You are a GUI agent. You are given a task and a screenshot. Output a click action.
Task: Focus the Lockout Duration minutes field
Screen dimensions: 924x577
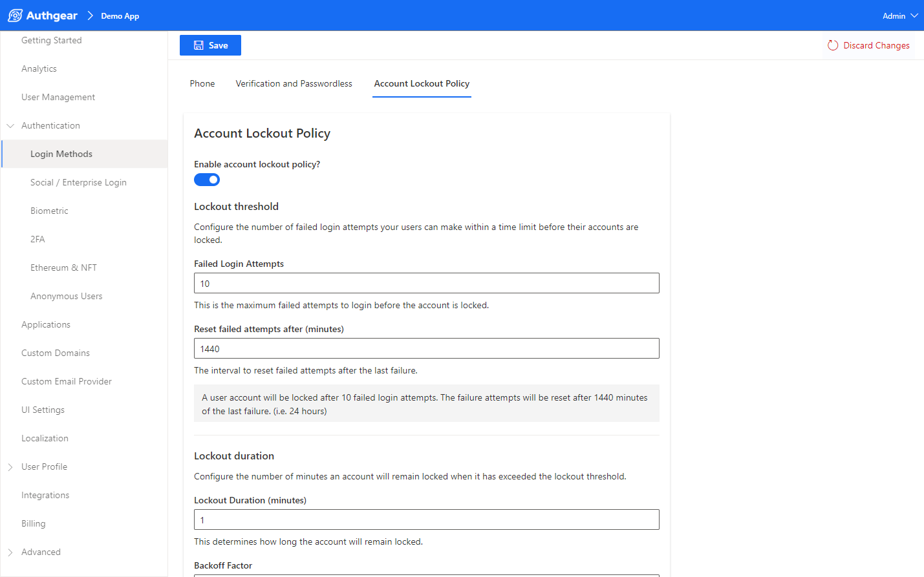(x=426, y=519)
